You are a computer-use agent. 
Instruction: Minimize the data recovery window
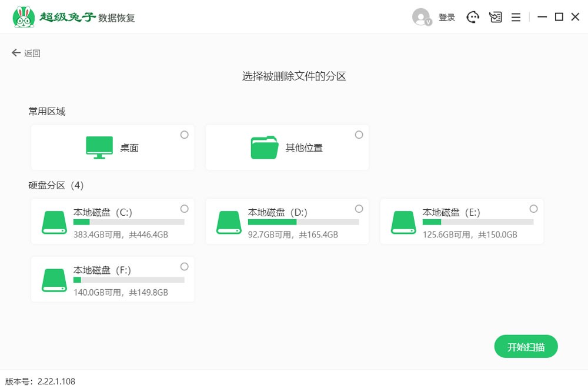point(542,17)
